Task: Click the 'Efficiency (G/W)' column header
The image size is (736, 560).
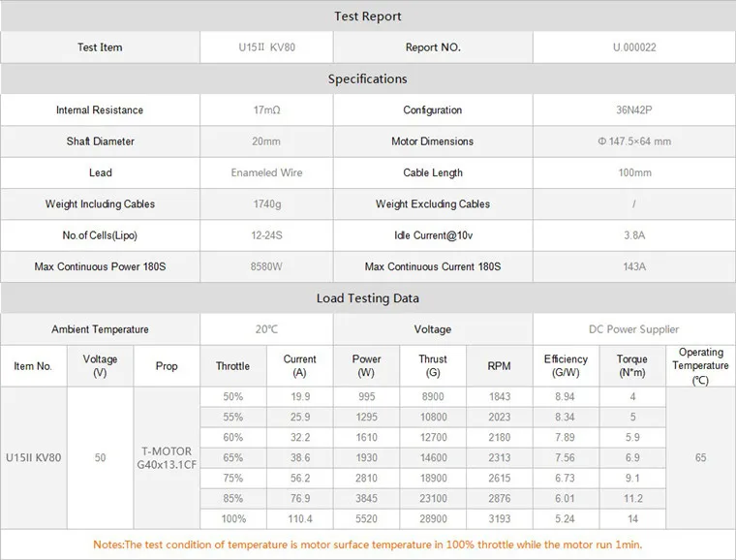Action: (x=566, y=366)
